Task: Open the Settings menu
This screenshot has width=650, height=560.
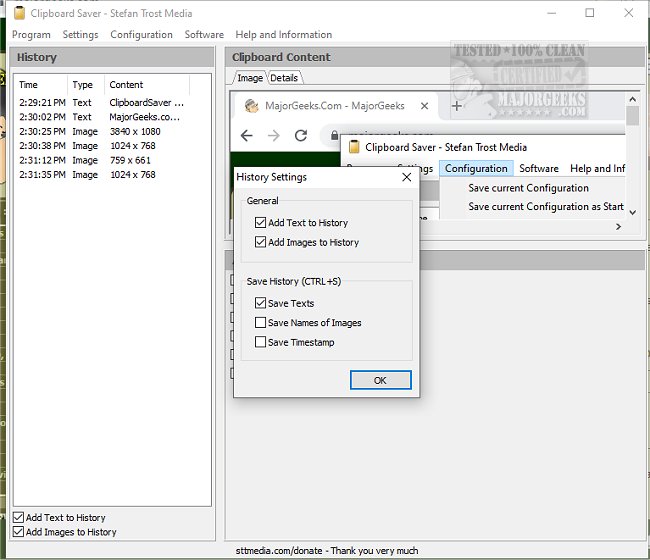Action: pyautogui.click(x=80, y=34)
